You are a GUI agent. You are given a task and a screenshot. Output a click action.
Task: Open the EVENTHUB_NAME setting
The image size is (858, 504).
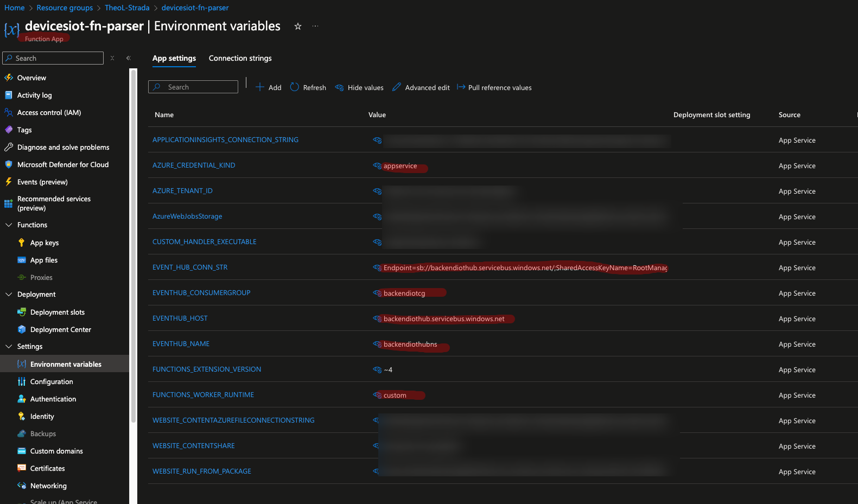(181, 344)
